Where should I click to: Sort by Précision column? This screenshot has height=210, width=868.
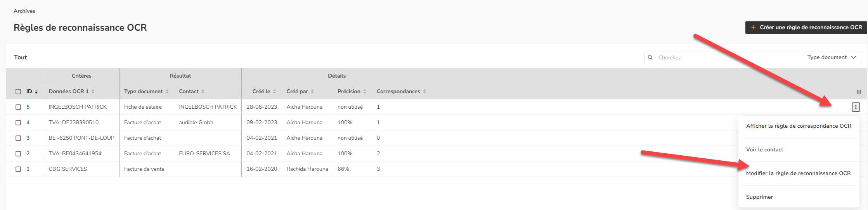click(365, 92)
